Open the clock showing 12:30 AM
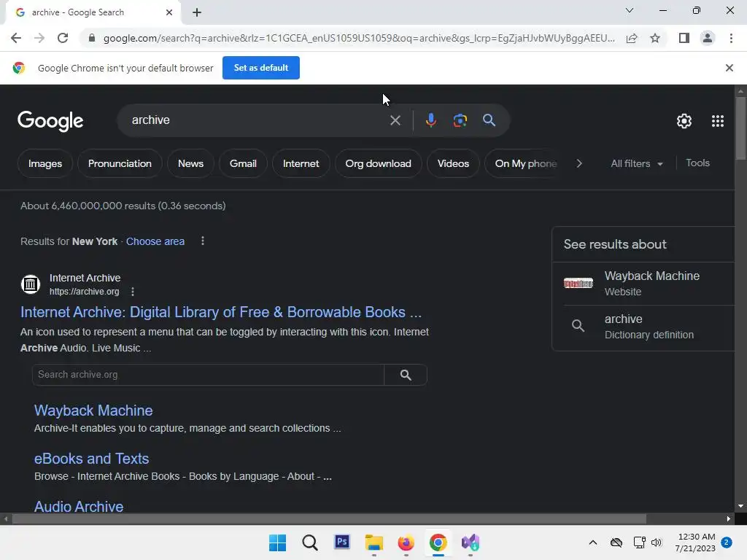747x560 pixels. click(x=695, y=542)
